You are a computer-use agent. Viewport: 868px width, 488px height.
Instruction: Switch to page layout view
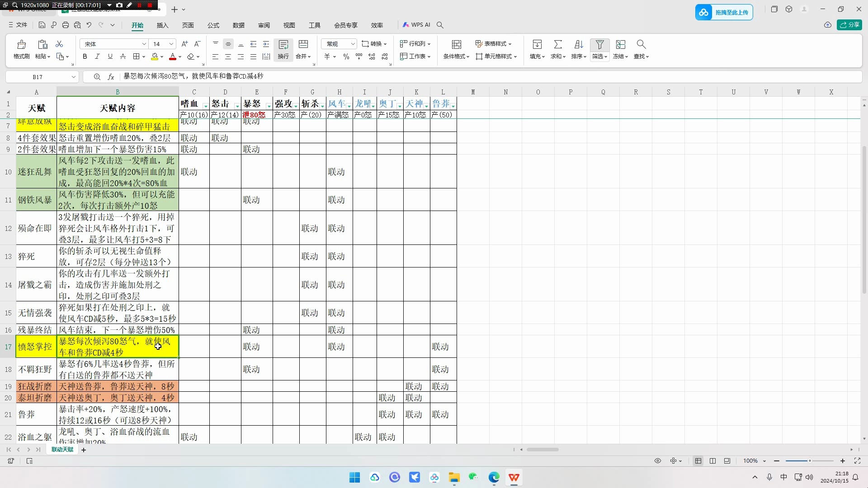(712, 461)
